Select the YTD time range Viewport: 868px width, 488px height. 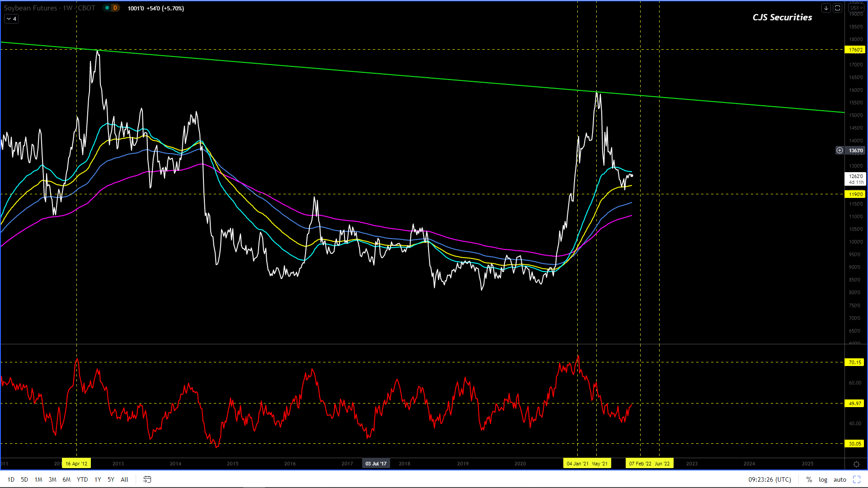(82, 479)
